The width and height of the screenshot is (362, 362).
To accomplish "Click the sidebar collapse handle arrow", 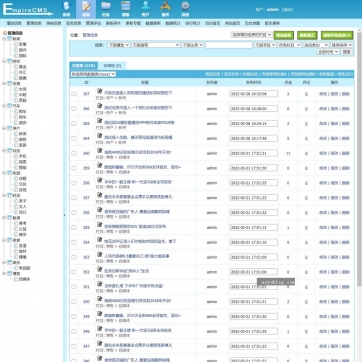I will coord(64,215).
